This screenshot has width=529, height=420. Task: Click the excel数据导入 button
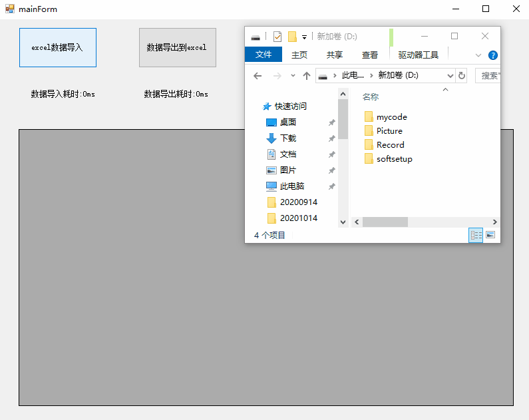pos(58,47)
